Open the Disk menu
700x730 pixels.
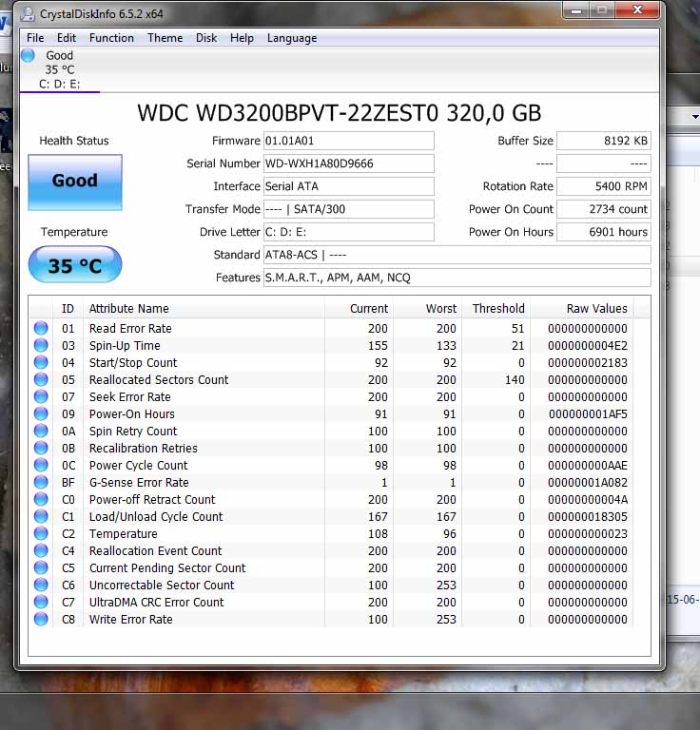click(x=206, y=38)
